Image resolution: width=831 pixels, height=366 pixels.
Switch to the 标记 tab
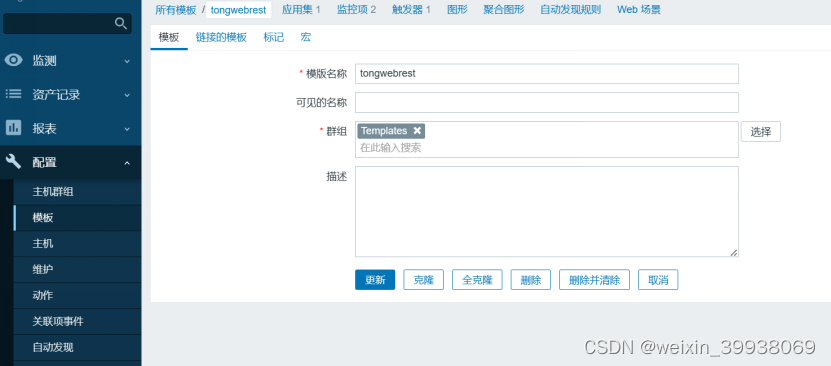tap(273, 37)
